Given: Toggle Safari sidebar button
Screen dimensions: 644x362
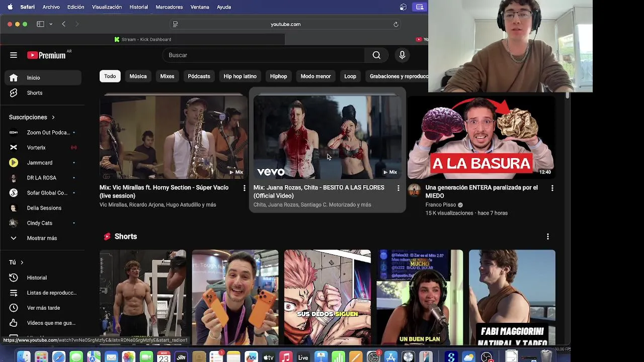Looking at the screenshot, I should pyautogui.click(x=40, y=24).
